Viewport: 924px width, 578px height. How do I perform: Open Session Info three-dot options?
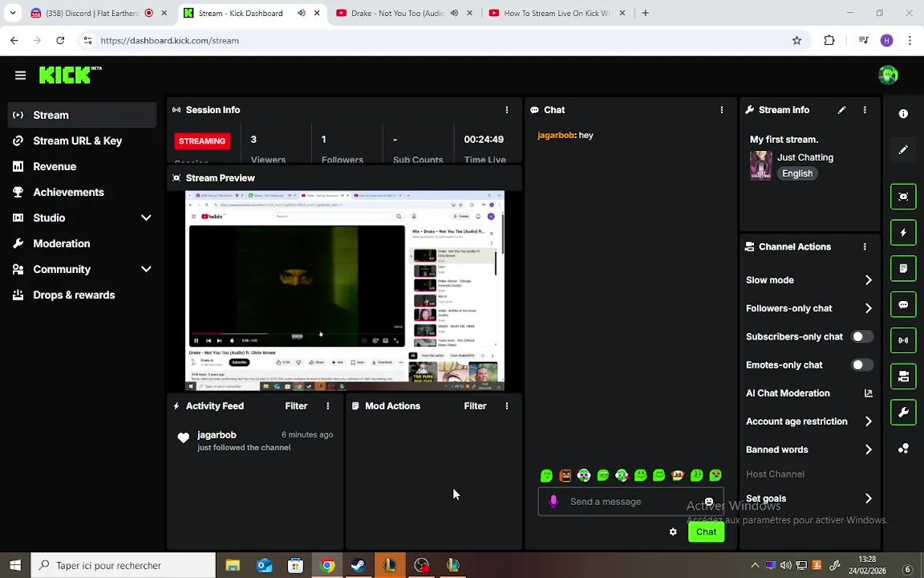point(507,110)
